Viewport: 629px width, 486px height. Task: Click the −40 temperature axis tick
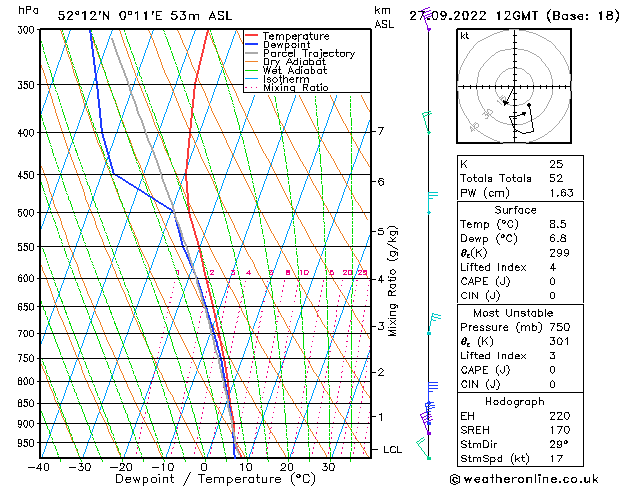[x=39, y=467]
